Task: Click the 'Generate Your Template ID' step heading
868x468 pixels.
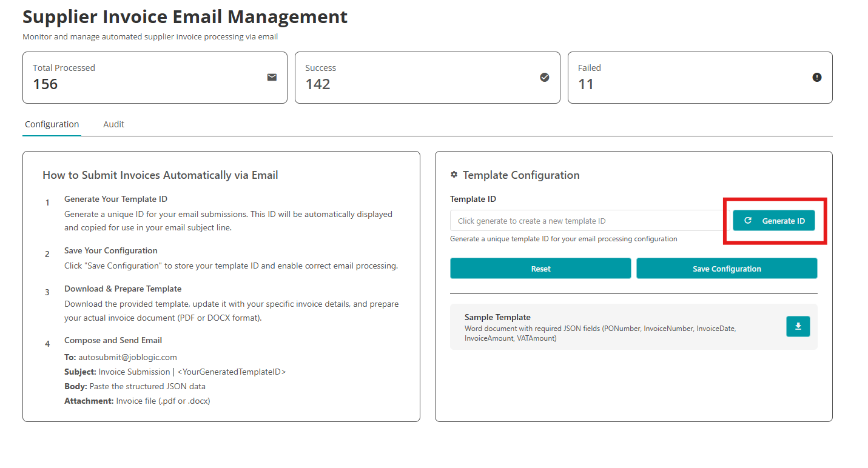Action: click(x=116, y=199)
